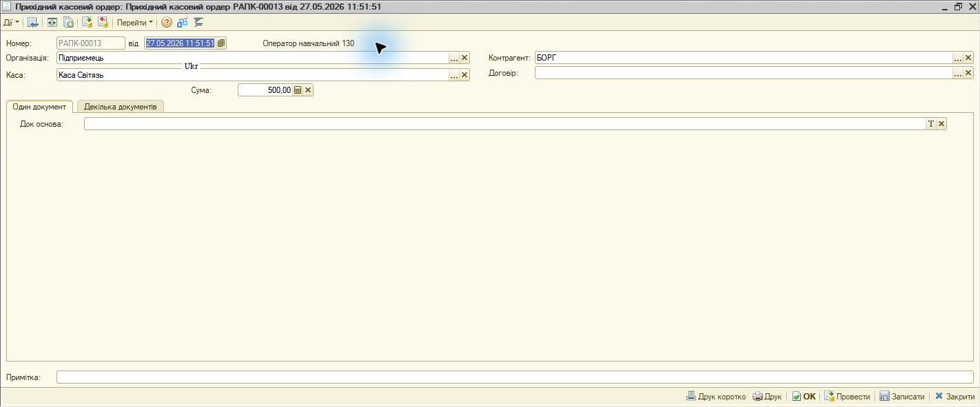Clear the Док основа field
Screen dimensions: 980x407
[x=941, y=124]
